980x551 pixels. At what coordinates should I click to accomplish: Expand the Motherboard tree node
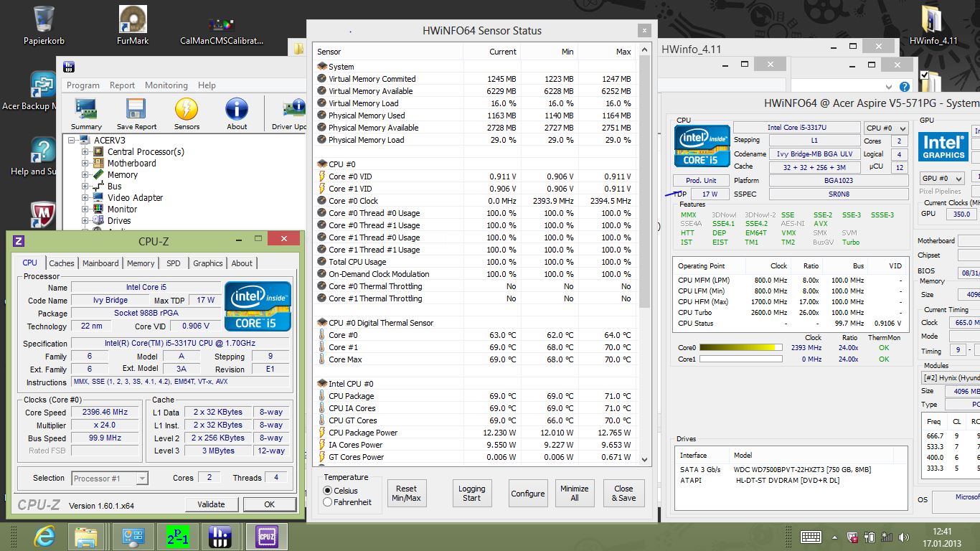(85, 164)
